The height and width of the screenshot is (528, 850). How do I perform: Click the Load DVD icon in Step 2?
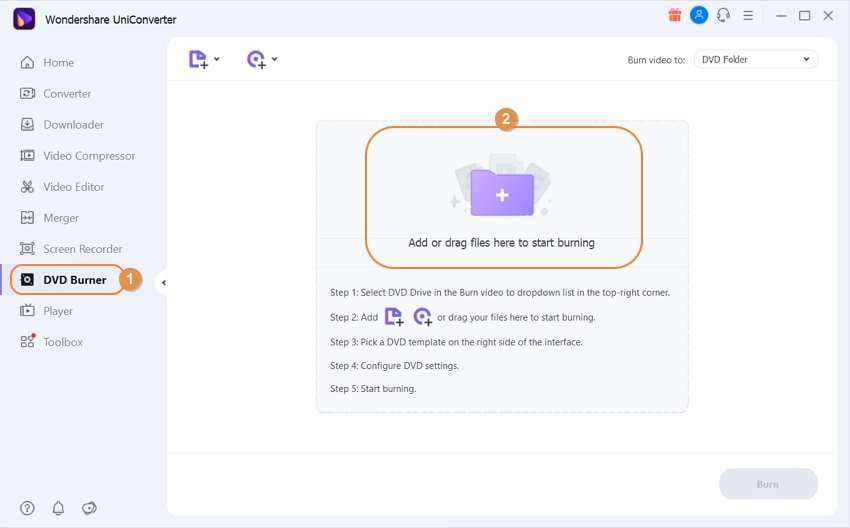(x=422, y=317)
